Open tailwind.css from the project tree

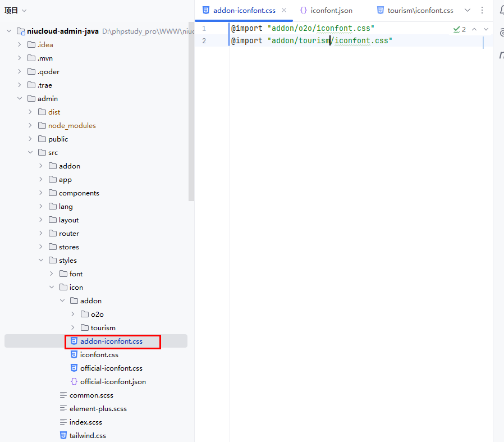pos(87,435)
